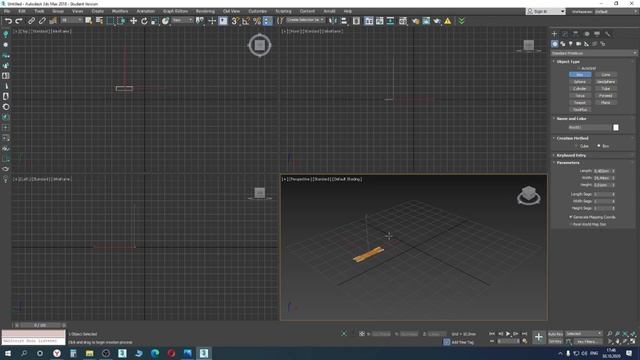Viewport: 640px width, 360px height.
Task: Toggle the Percent Snap icon
Action: click(x=257, y=21)
